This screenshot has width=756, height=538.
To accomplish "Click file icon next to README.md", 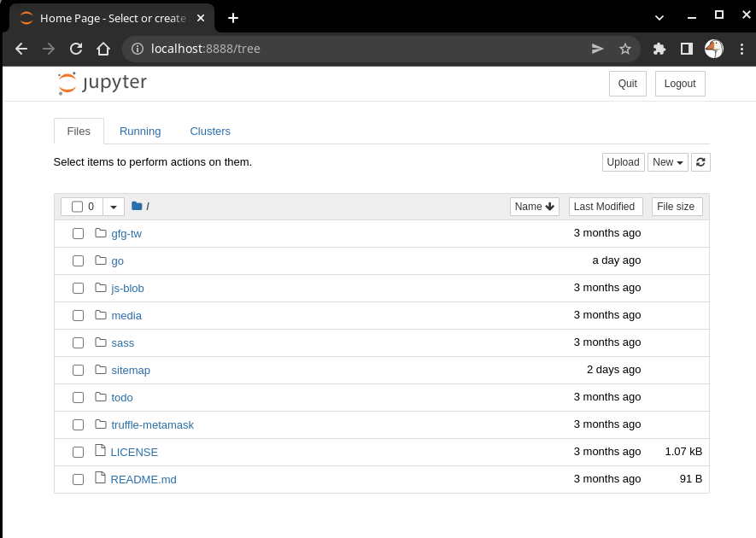I will (x=100, y=477).
